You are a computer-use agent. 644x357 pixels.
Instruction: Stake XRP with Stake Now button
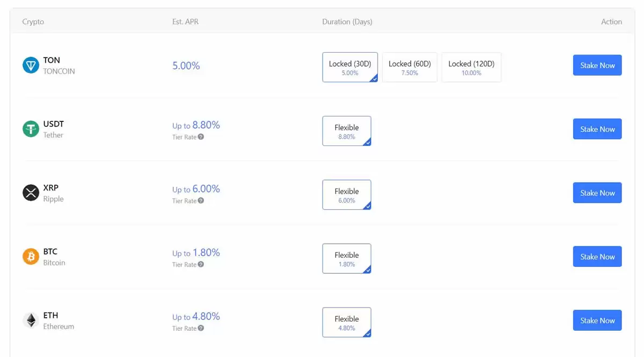597,193
